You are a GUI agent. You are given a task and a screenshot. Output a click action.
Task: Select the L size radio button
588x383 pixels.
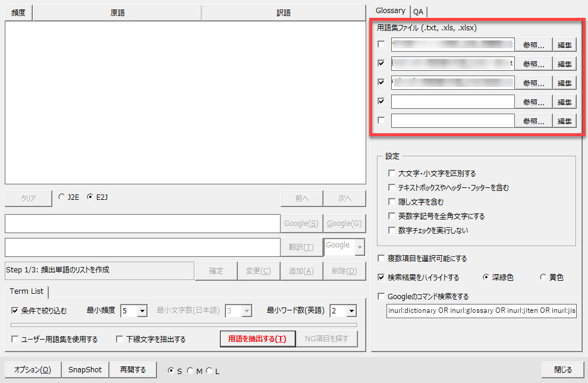tap(209, 371)
